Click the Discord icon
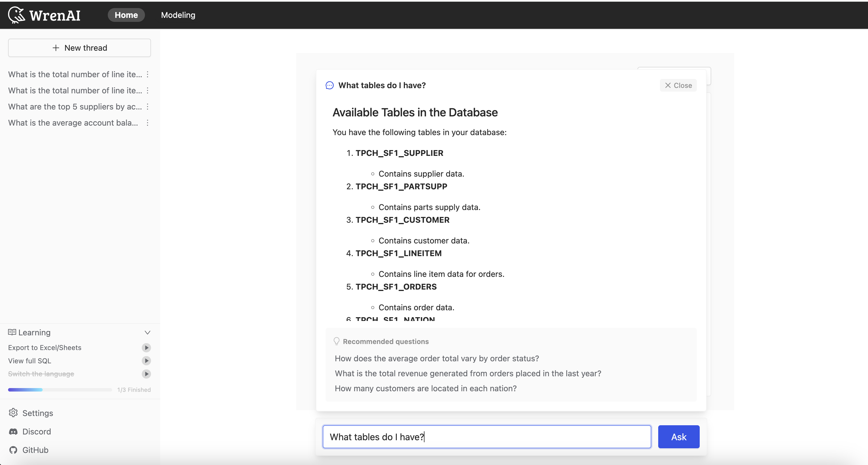This screenshot has height=465, width=868. [13, 432]
